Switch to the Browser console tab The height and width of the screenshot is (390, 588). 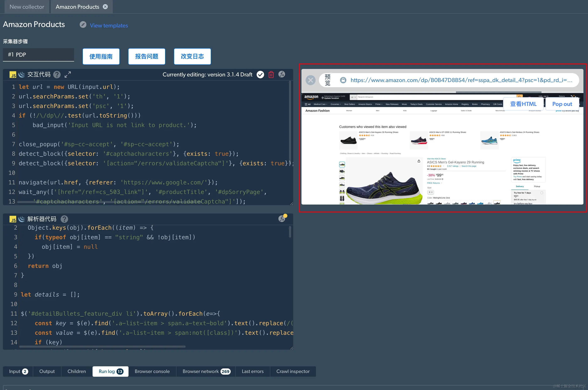[152, 371]
